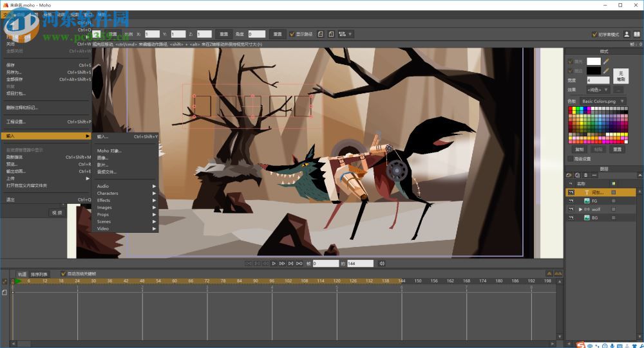Expand the wolf layer group triangle
Image resolution: width=644 pixels, height=348 pixels.
pos(580,210)
